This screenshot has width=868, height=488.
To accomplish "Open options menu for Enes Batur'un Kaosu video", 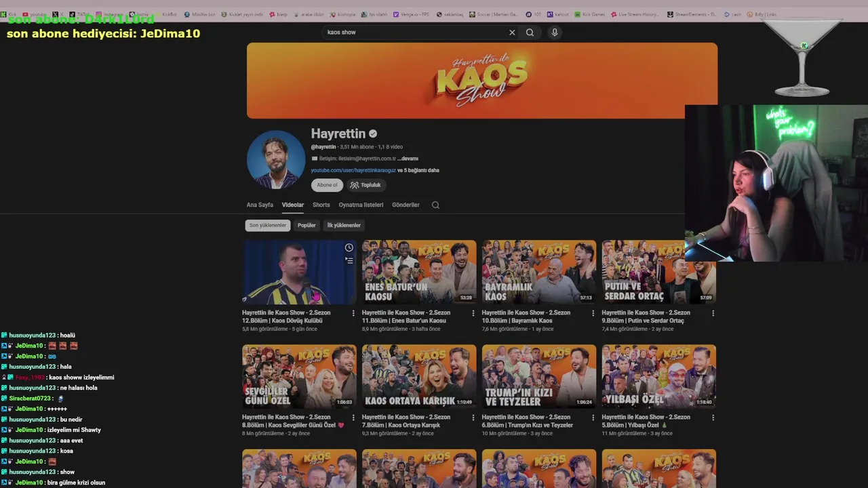I will coord(473,313).
